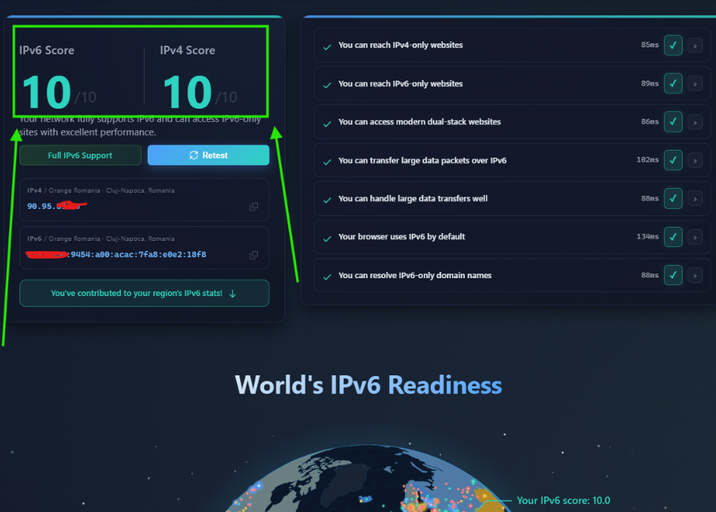Viewport: 716px width, 512px height.
Task: Open the region IPv6 stats contribution banner
Action: click(144, 294)
